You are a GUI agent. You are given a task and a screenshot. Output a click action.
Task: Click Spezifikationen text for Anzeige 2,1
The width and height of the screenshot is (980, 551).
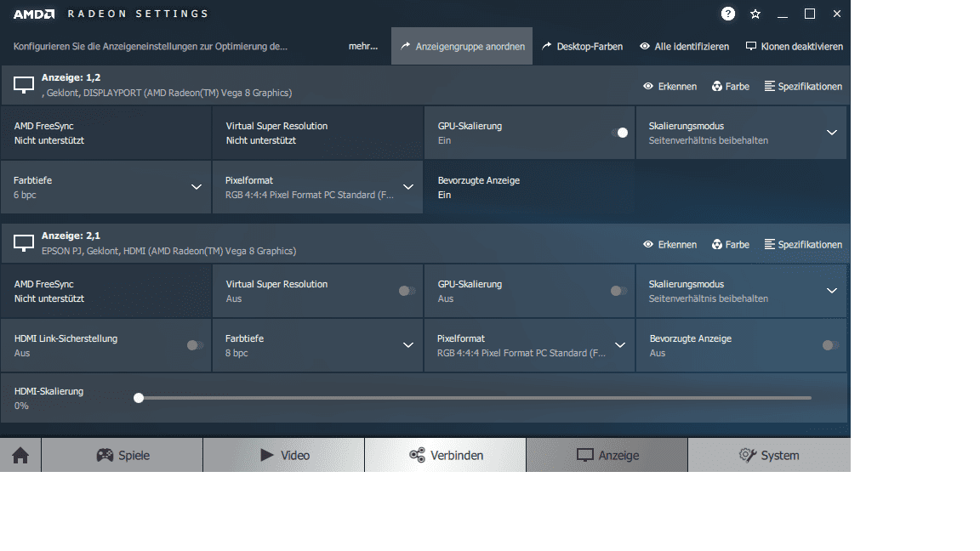click(810, 244)
